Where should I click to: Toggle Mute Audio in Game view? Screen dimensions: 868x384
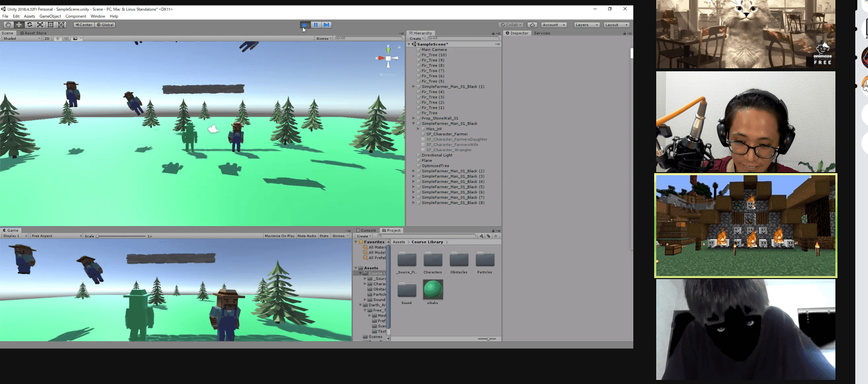pos(307,236)
